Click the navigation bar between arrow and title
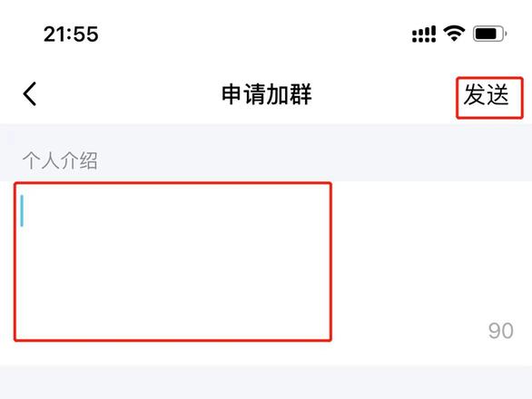The image size is (532, 399). click(x=129, y=94)
